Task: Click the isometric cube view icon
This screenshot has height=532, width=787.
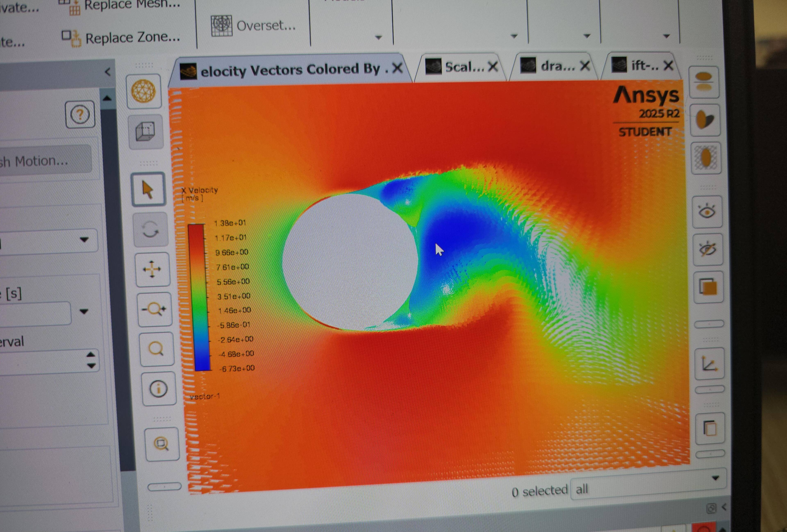Action: point(145,132)
